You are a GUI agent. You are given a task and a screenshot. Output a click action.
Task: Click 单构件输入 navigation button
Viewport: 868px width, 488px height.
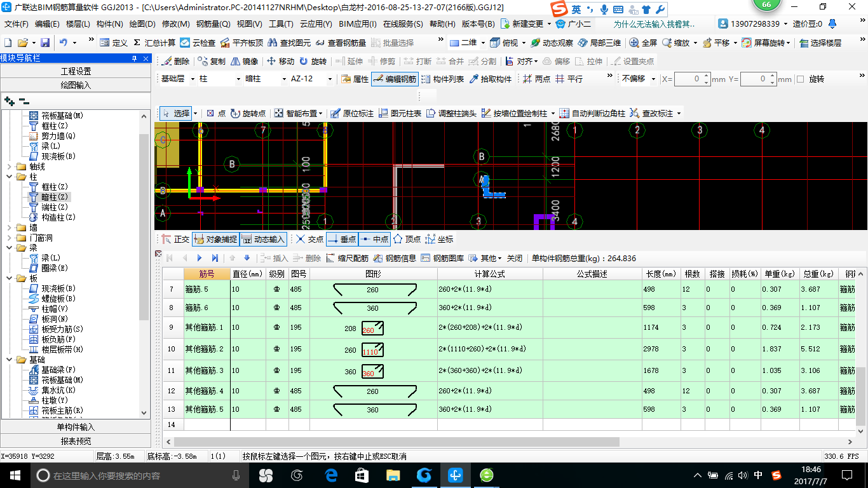[x=76, y=427]
